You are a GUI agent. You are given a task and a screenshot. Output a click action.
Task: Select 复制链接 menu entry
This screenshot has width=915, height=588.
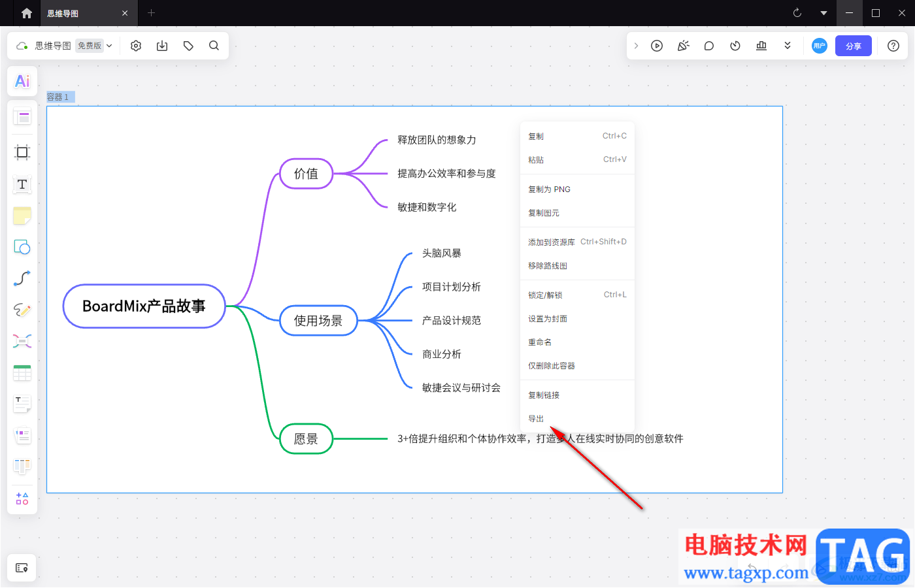(577, 395)
